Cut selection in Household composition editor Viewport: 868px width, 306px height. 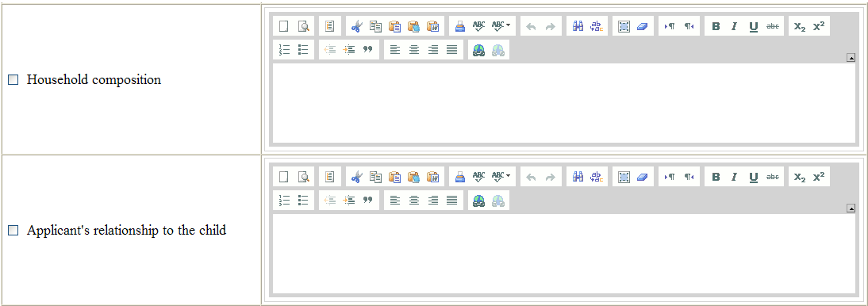pyautogui.click(x=356, y=26)
